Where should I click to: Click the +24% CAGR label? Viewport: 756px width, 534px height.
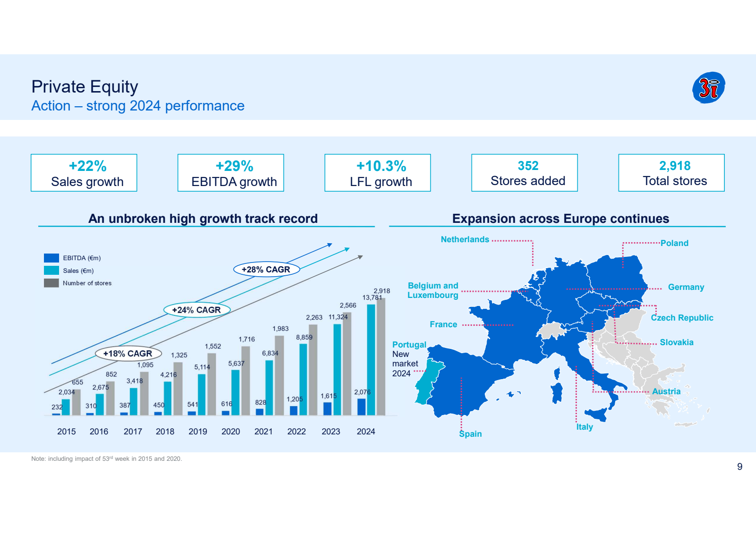point(197,310)
